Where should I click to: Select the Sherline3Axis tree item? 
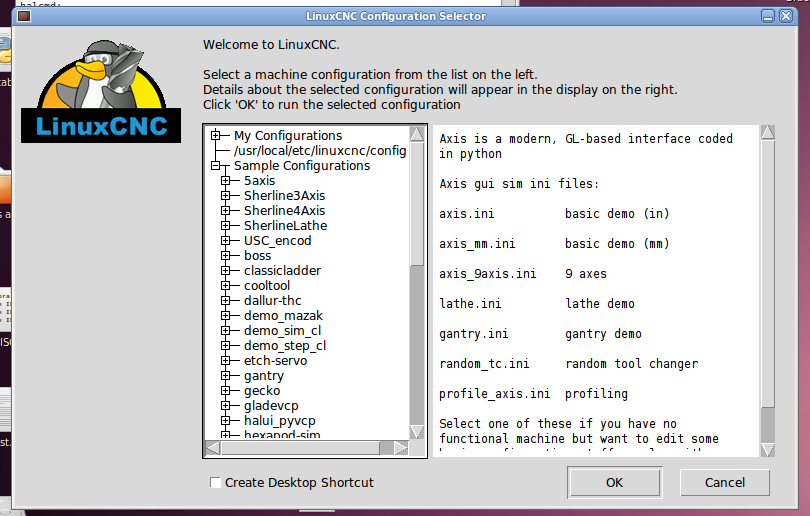(284, 196)
